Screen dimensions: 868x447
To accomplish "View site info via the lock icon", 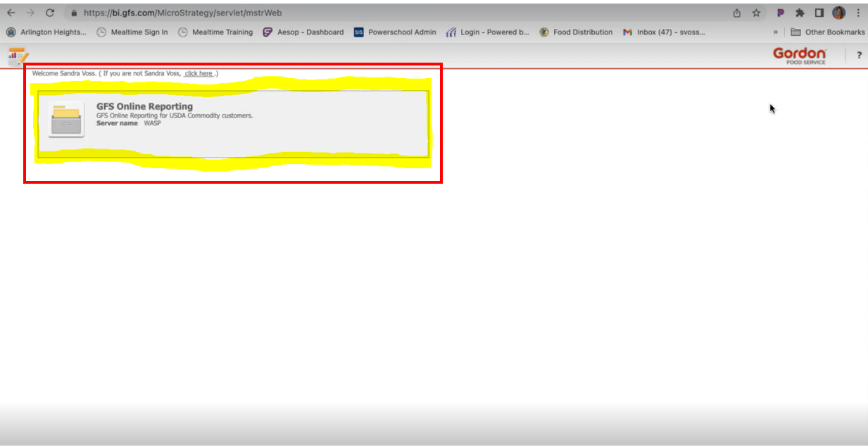I will 74,13.
